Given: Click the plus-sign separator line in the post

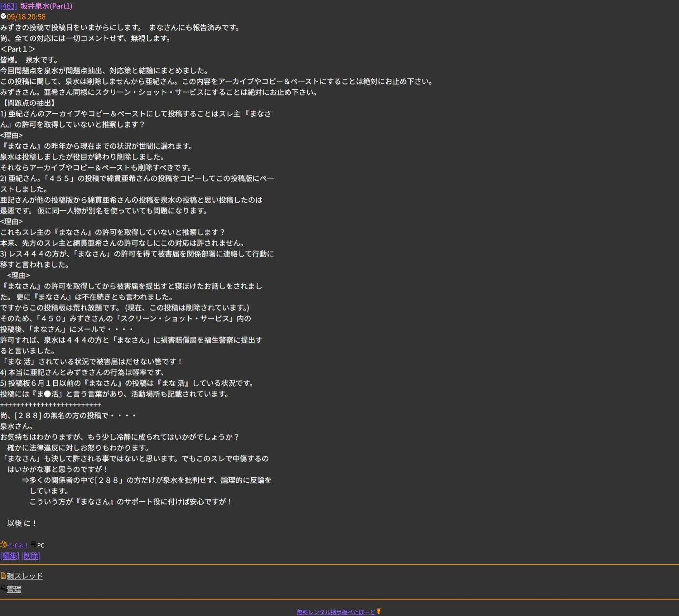Looking at the screenshot, I should [50, 405].
